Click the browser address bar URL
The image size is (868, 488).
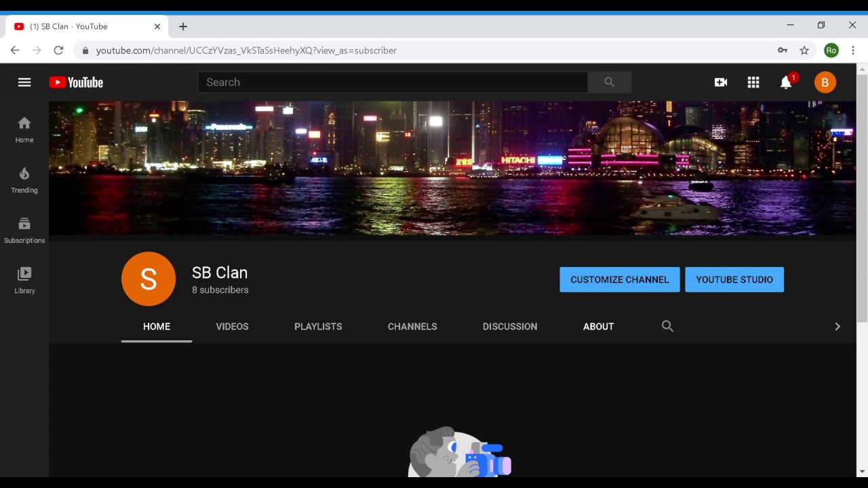pyautogui.click(x=246, y=50)
